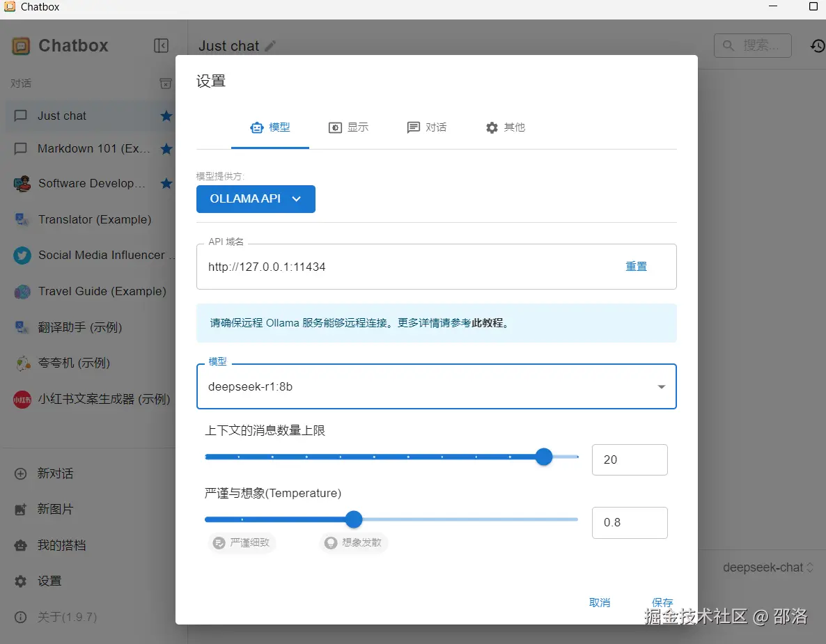
Task: Open the OLLAMA API provider dropdown
Action: 256,199
